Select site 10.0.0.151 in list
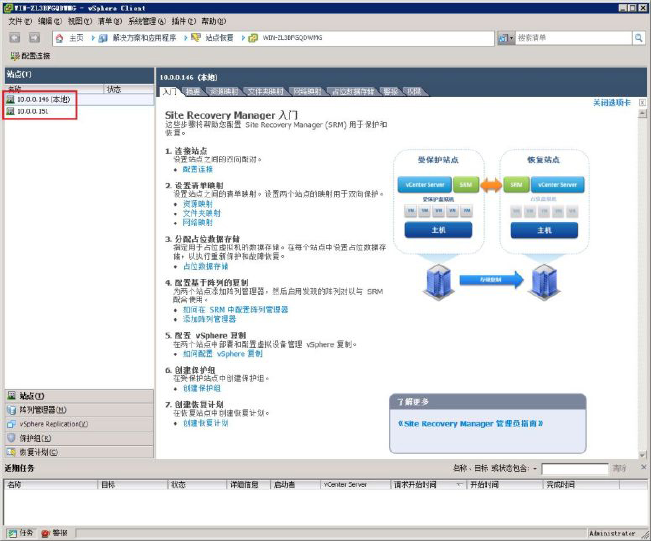The height and width of the screenshot is (541, 651). tap(79, 111)
